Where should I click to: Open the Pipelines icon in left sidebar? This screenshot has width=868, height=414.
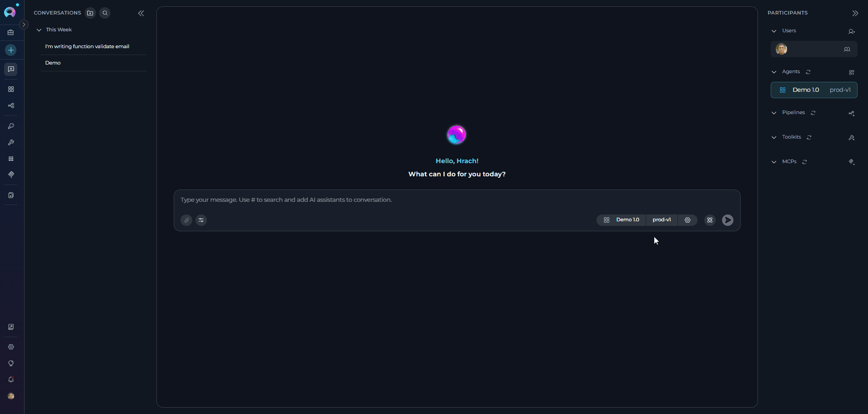(x=11, y=106)
